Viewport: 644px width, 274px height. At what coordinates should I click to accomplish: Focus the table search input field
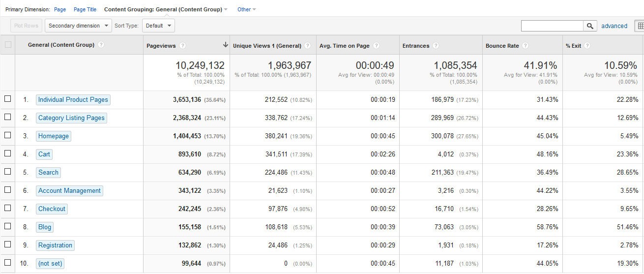[x=552, y=26]
